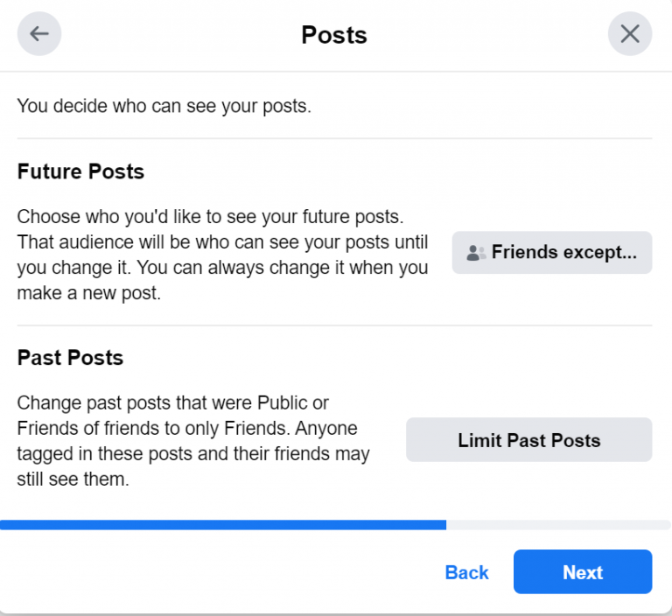Click the Past Posts description paragraph
The height and width of the screenshot is (616, 672).
click(x=192, y=442)
